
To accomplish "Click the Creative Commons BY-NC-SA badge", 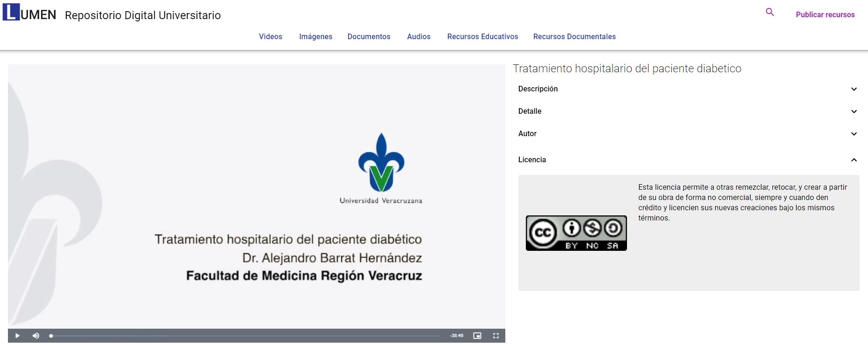I will (x=576, y=233).
